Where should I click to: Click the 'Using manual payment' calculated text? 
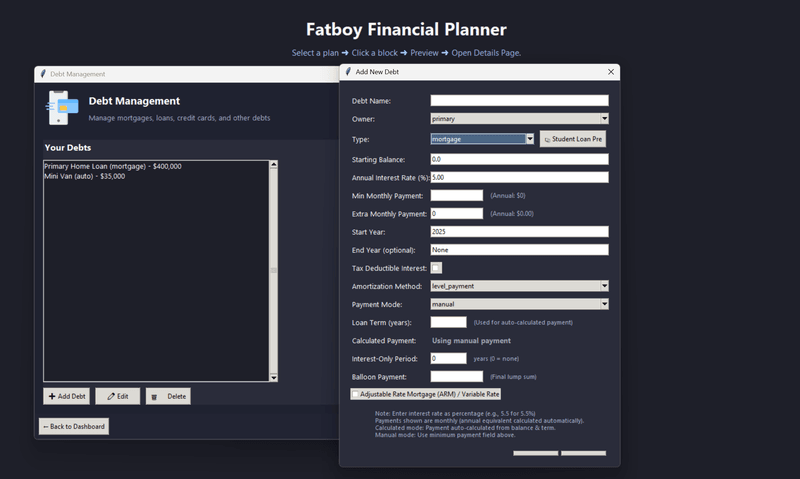pos(471,341)
